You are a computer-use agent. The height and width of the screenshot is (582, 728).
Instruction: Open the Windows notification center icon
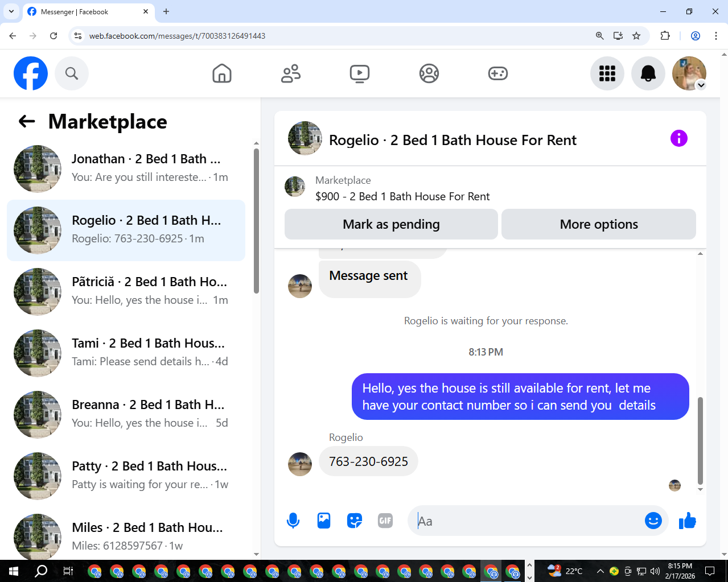coord(710,571)
